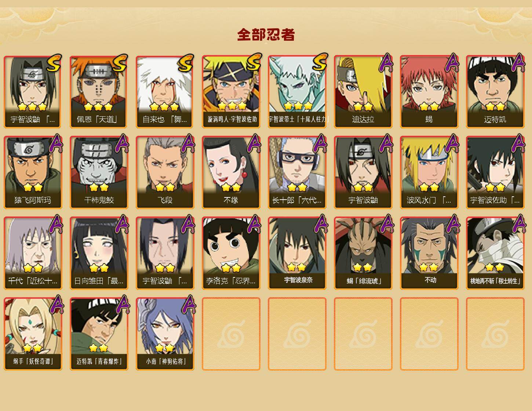Open the 桃地再不斩「秽土转生」 card

495,253
